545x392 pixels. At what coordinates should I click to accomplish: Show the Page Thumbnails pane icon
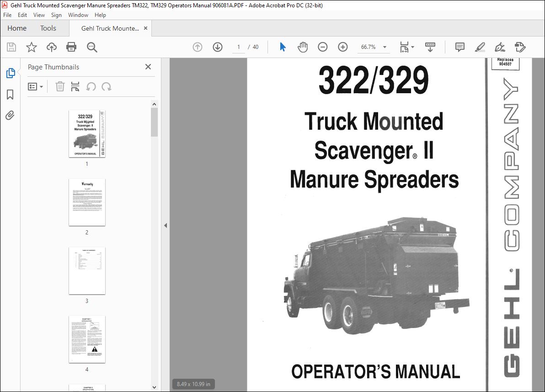pyautogui.click(x=11, y=73)
